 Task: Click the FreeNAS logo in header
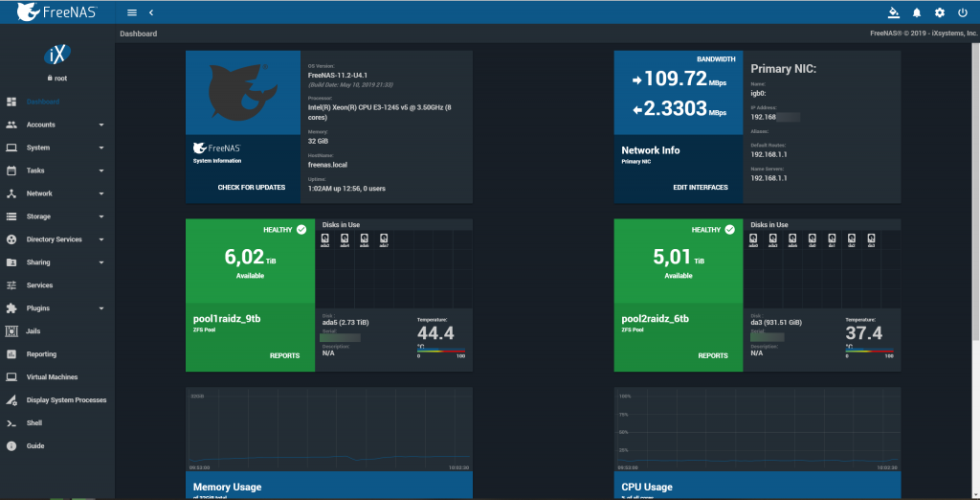[57, 11]
